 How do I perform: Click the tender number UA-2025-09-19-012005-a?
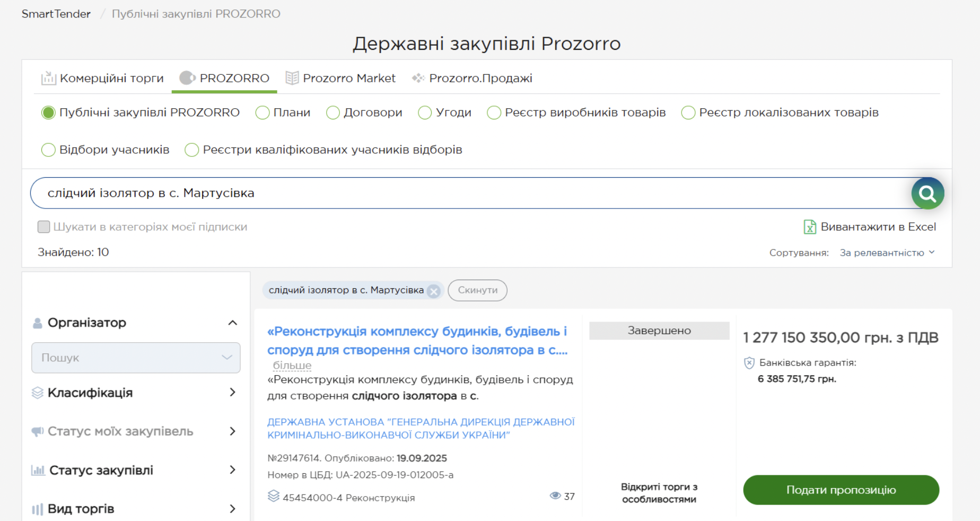(395, 475)
